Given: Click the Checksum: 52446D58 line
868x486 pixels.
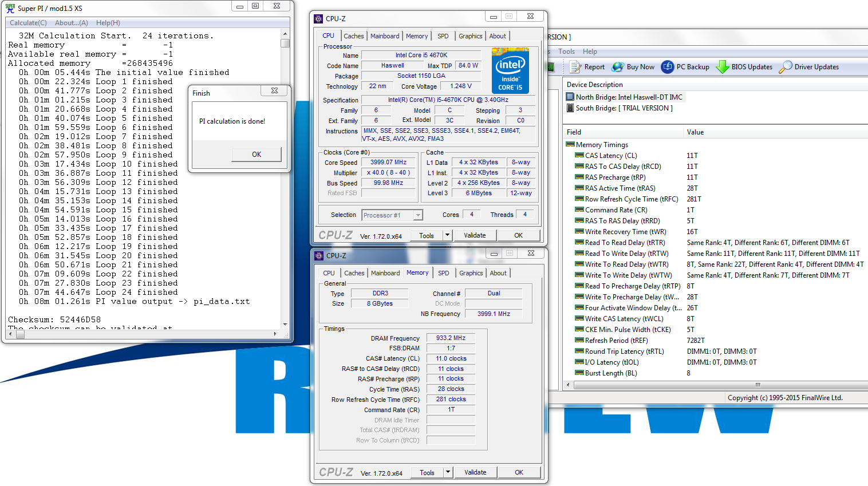Looking at the screenshot, I should pos(54,319).
